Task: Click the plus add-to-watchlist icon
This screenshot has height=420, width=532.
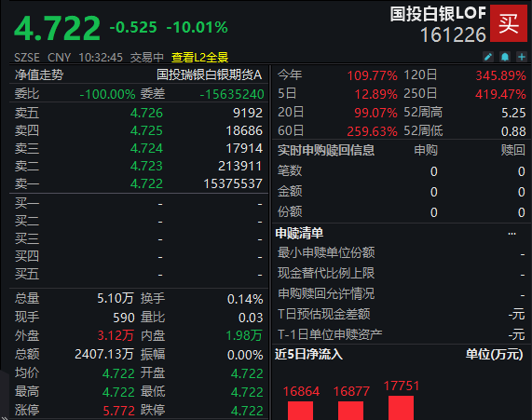Action: point(522,57)
